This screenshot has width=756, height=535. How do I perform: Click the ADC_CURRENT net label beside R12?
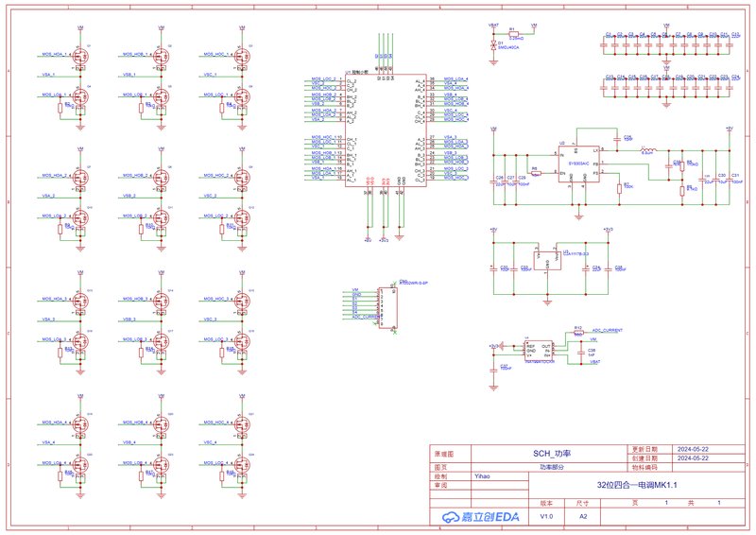607,330
